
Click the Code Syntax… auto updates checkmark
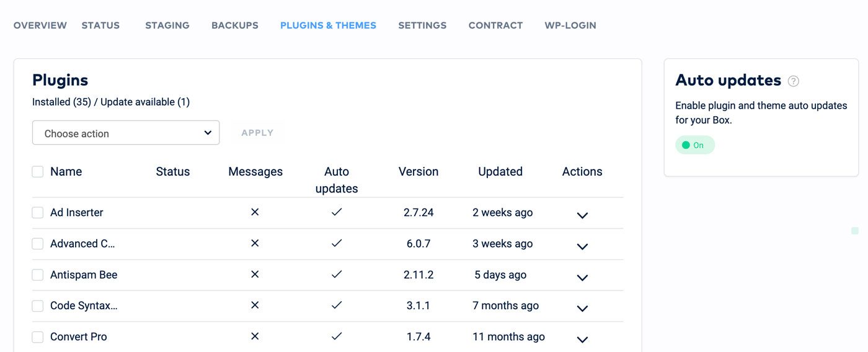337,305
